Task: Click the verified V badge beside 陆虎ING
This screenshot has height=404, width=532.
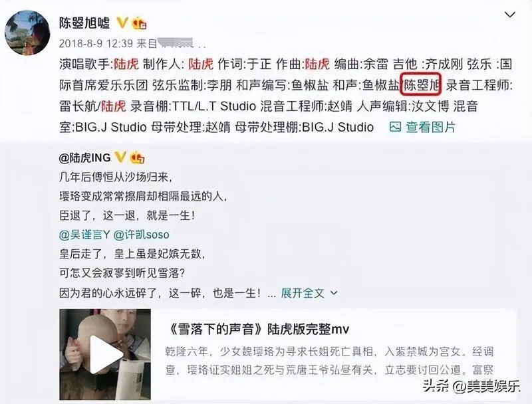Action: pos(120,157)
